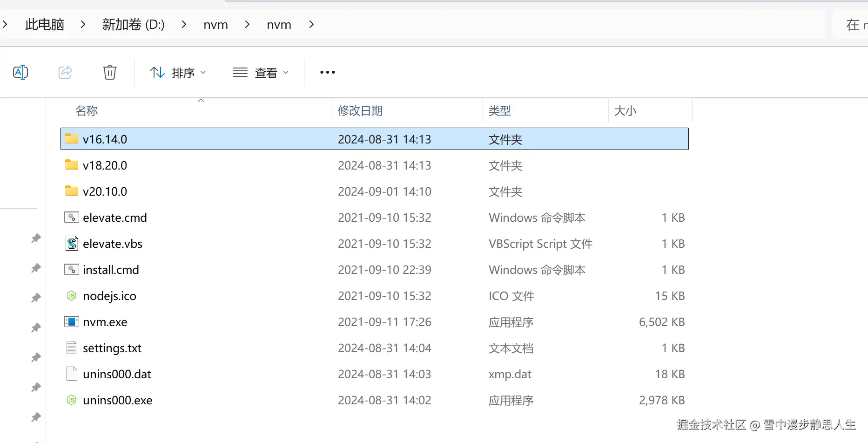The height and width of the screenshot is (443, 868).
Task: Click the settings.txt document icon
Action: 72,348
